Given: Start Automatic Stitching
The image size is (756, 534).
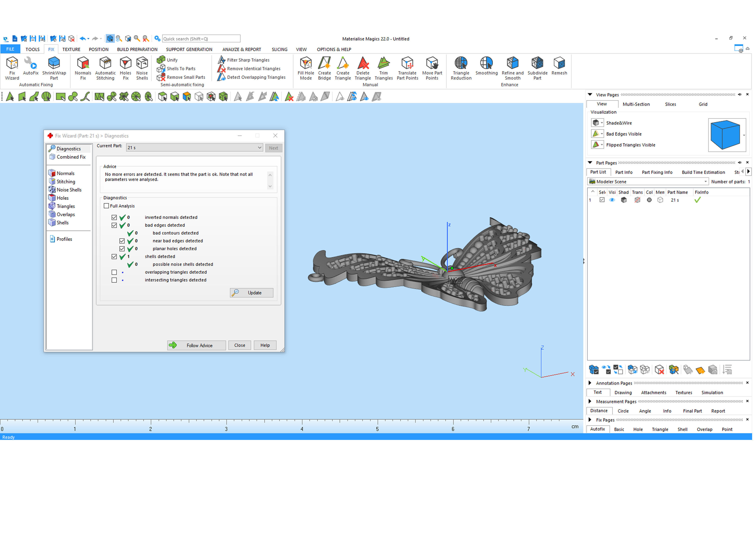Looking at the screenshot, I should (x=105, y=68).
